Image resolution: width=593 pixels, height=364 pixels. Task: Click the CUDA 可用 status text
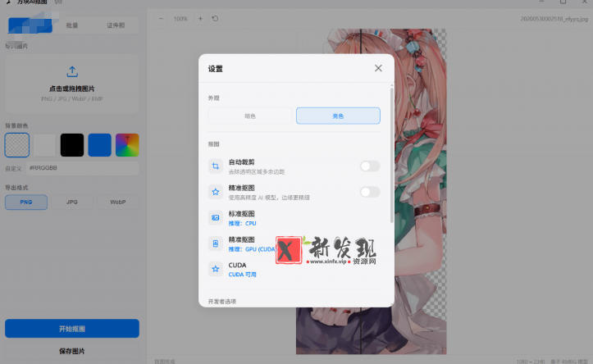(242, 275)
